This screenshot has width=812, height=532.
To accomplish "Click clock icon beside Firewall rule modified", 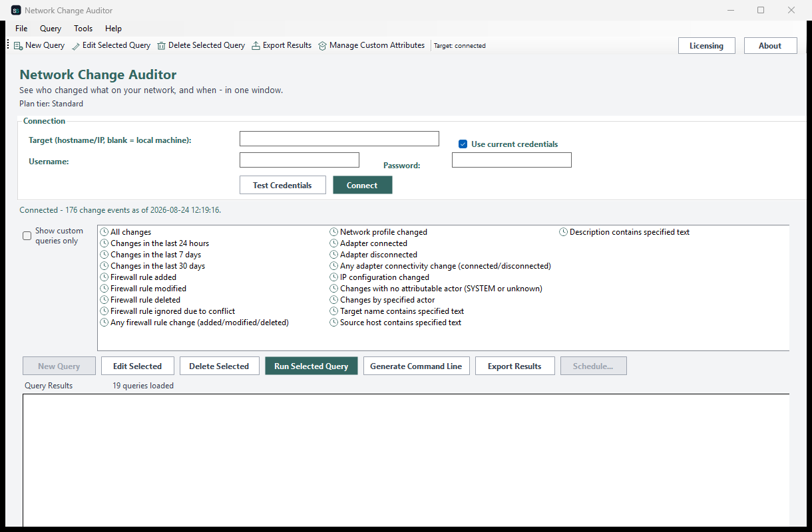I will [x=104, y=289].
